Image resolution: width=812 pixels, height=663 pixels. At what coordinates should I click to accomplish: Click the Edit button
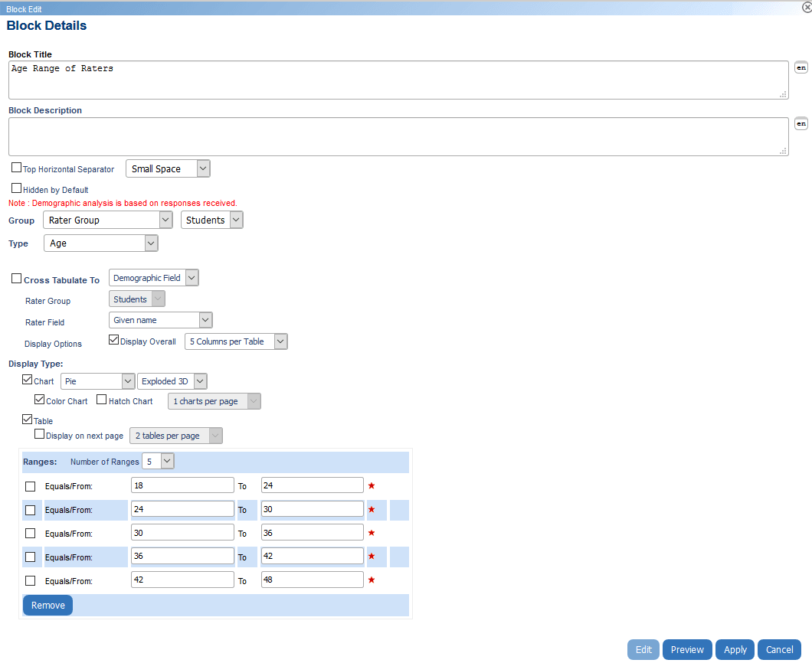[643, 649]
